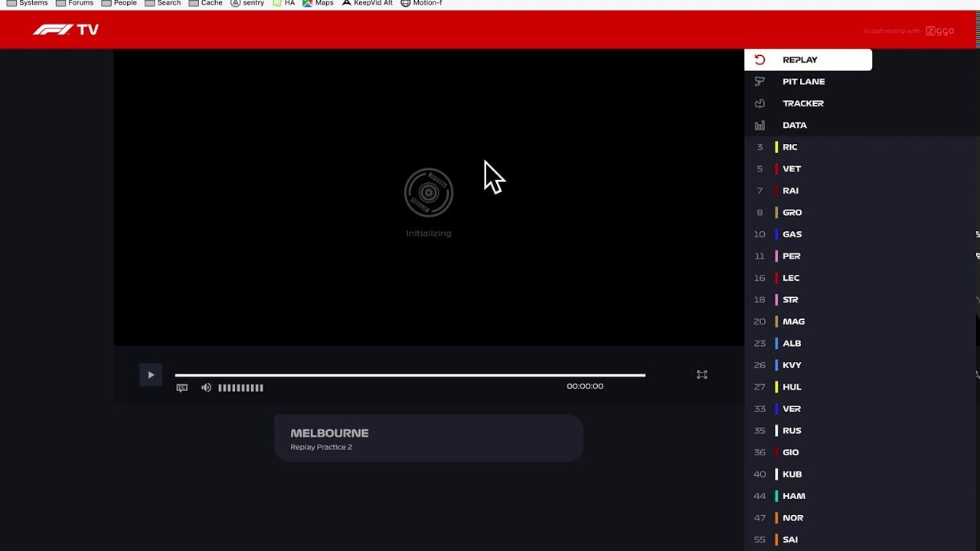This screenshot has width=980, height=551.
Task: Open the People bookmark folder
Action: 119,3
